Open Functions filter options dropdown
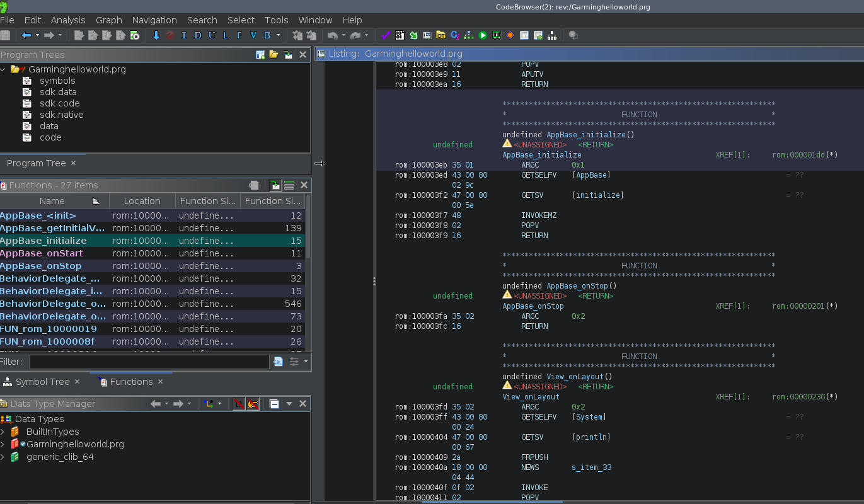The height and width of the screenshot is (504, 864). pos(306,362)
